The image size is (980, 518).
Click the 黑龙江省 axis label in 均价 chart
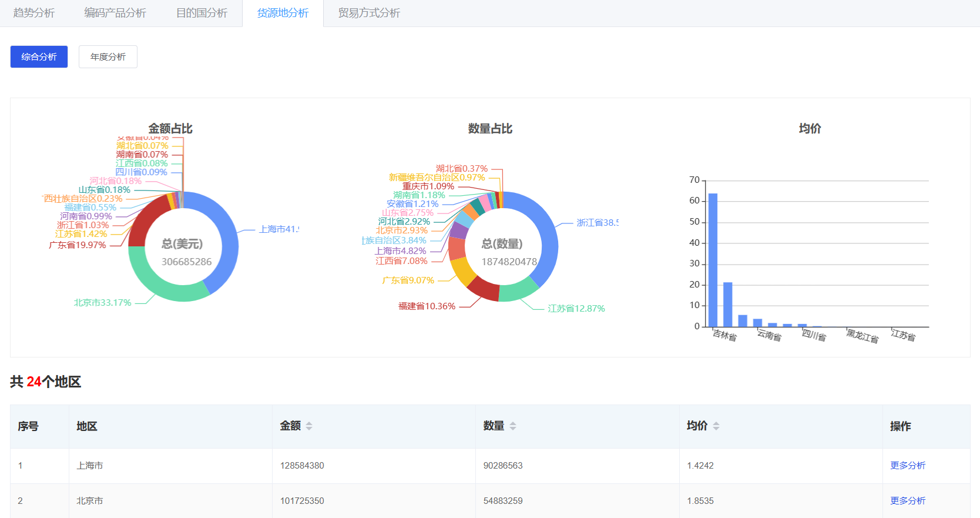(862, 336)
